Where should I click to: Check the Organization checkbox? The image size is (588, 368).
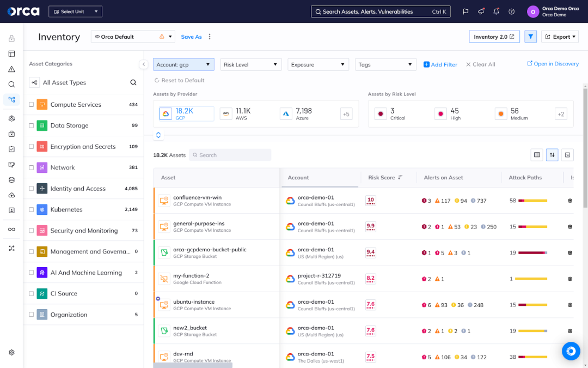coord(32,315)
